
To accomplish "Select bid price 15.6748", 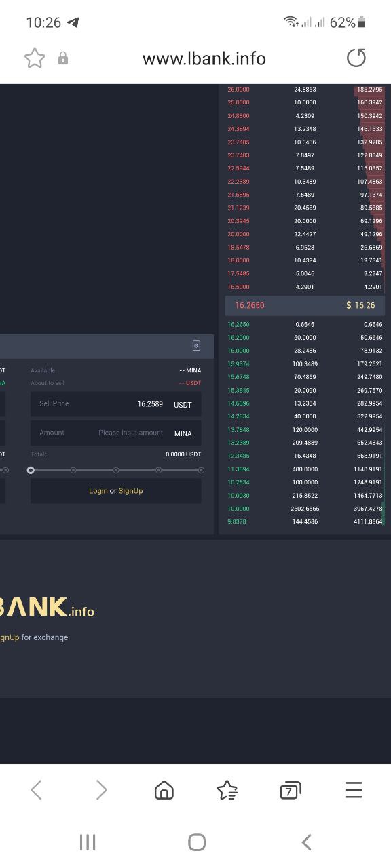I will [x=238, y=377].
